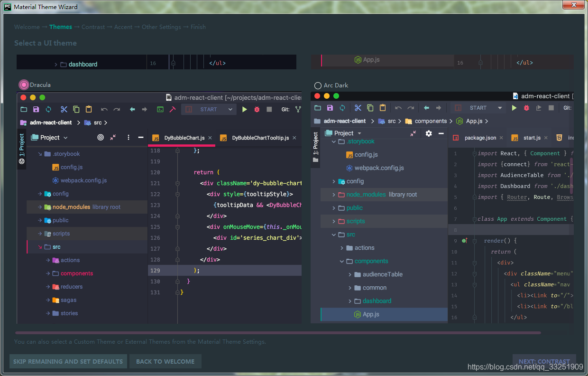The height and width of the screenshot is (376, 588).
Task: Switch to the DyBubbleChartTooltip.js tab
Action: (x=260, y=138)
